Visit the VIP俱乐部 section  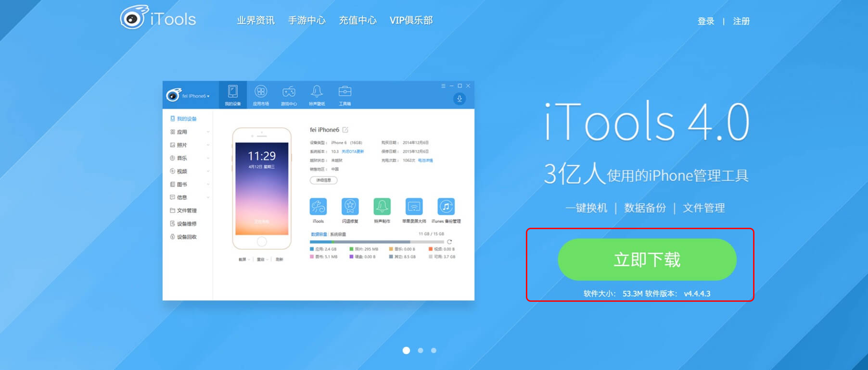point(411,20)
